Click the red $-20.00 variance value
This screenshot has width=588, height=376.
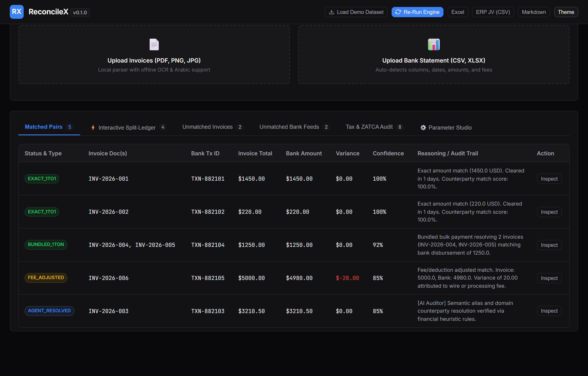pyautogui.click(x=347, y=278)
